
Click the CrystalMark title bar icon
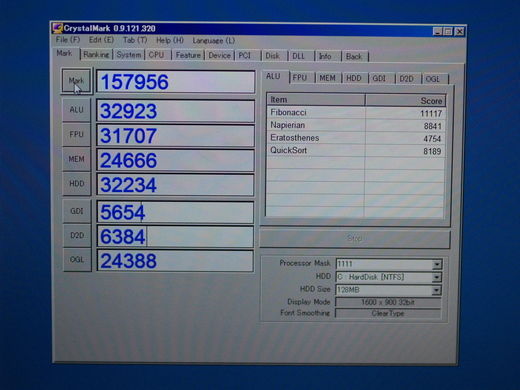[58, 28]
